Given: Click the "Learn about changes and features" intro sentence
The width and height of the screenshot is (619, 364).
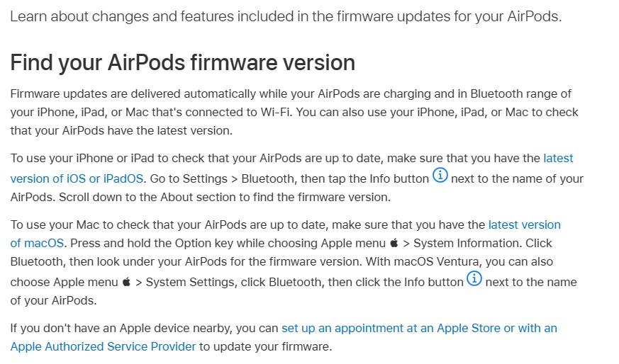Looking at the screenshot, I should coord(285,16).
